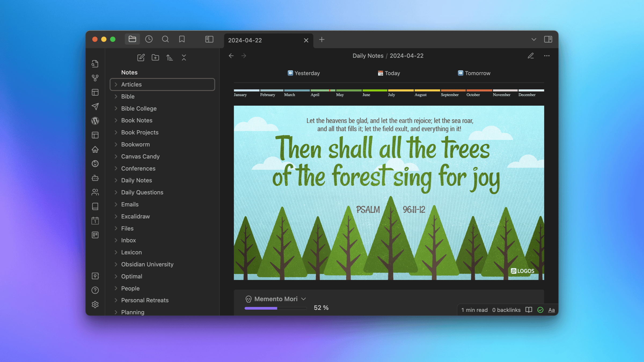Change the file sort order

coord(169,57)
